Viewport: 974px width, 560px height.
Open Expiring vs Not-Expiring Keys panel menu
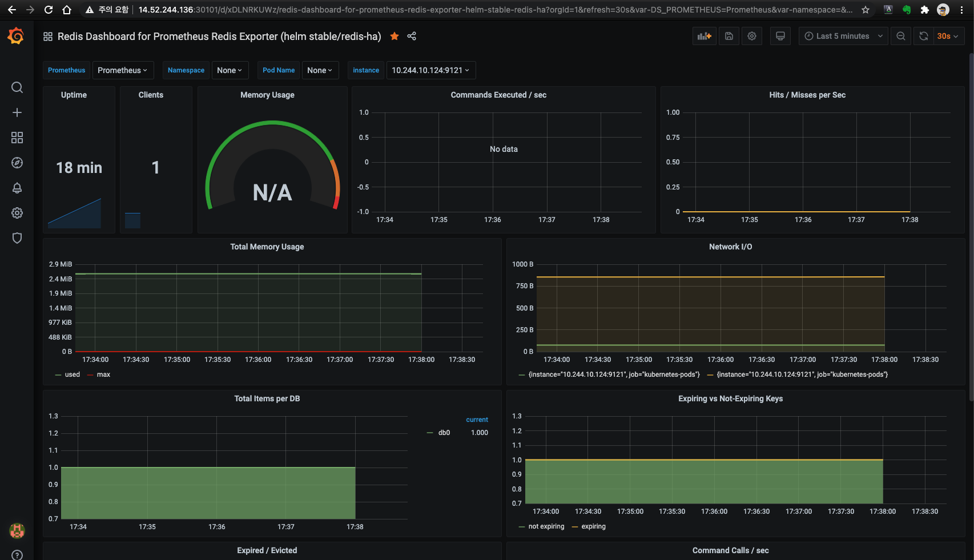(x=731, y=398)
